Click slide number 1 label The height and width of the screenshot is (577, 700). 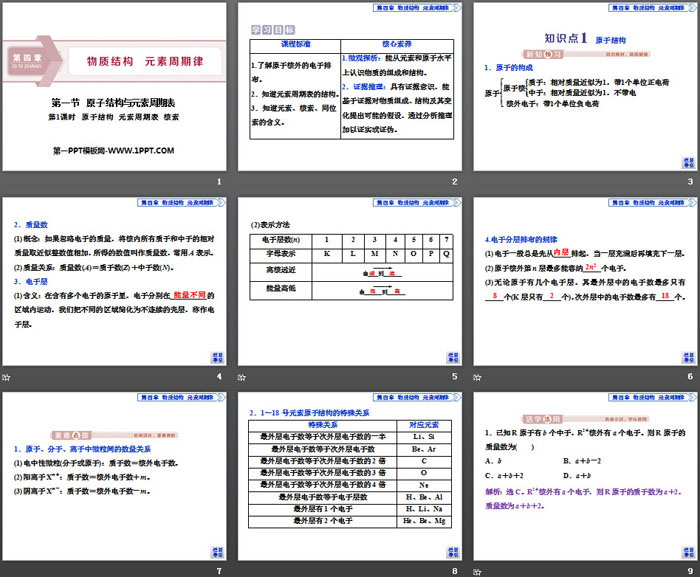219,181
